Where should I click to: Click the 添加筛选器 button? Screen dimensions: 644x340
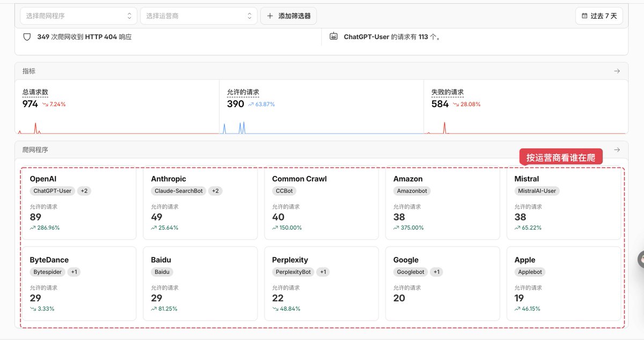(x=289, y=16)
